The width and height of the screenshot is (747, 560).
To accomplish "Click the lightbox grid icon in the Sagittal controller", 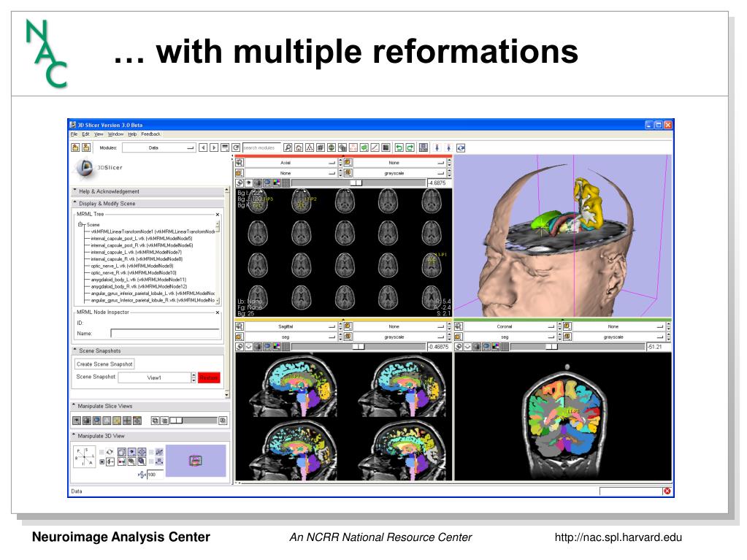I will click(286, 347).
